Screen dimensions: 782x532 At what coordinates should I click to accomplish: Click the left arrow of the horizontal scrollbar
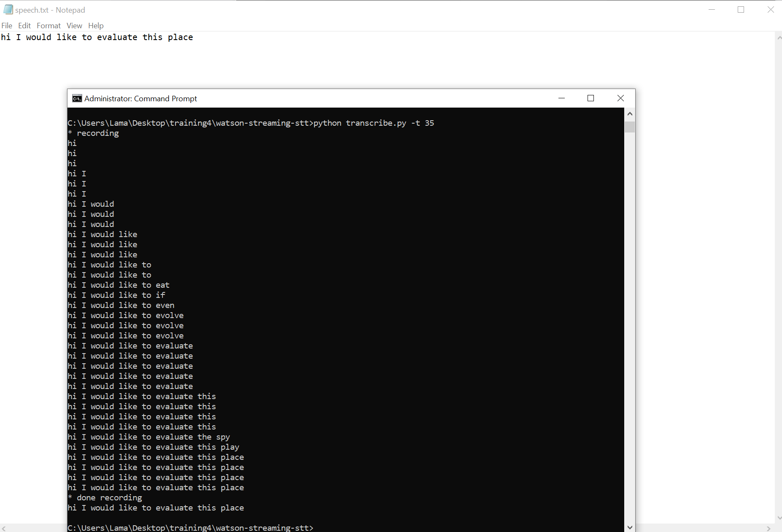(x=3, y=528)
